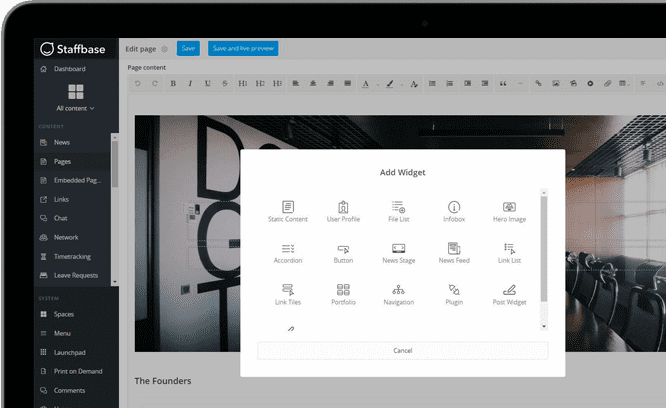Image resolution: width=666 pixels, height=408 pixels.
Task: Click the Save button
Action: (188, 48)
